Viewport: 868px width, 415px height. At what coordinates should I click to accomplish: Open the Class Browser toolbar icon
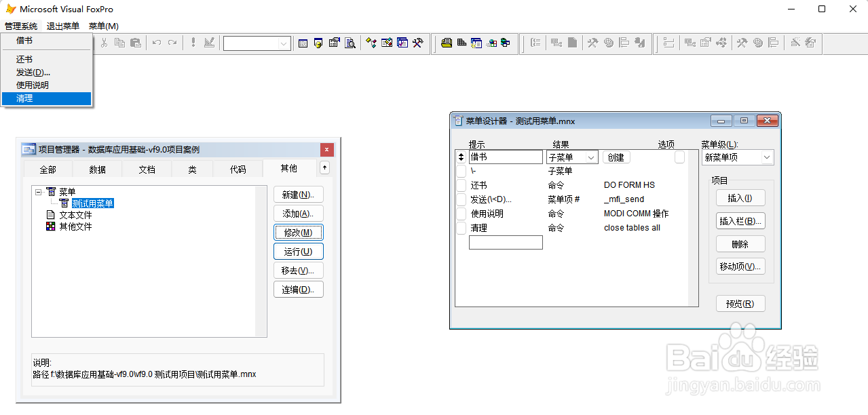[x=371, y=43]
